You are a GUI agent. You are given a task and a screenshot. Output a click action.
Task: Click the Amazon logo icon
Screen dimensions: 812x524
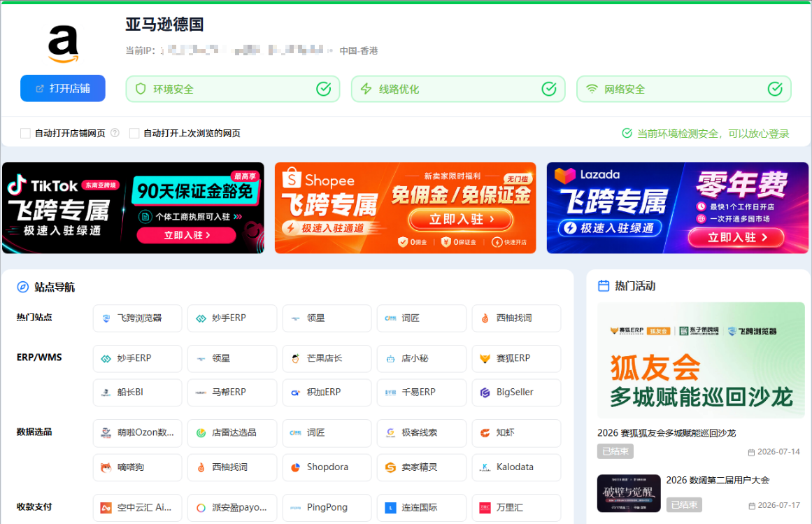(x=63, y=44)
